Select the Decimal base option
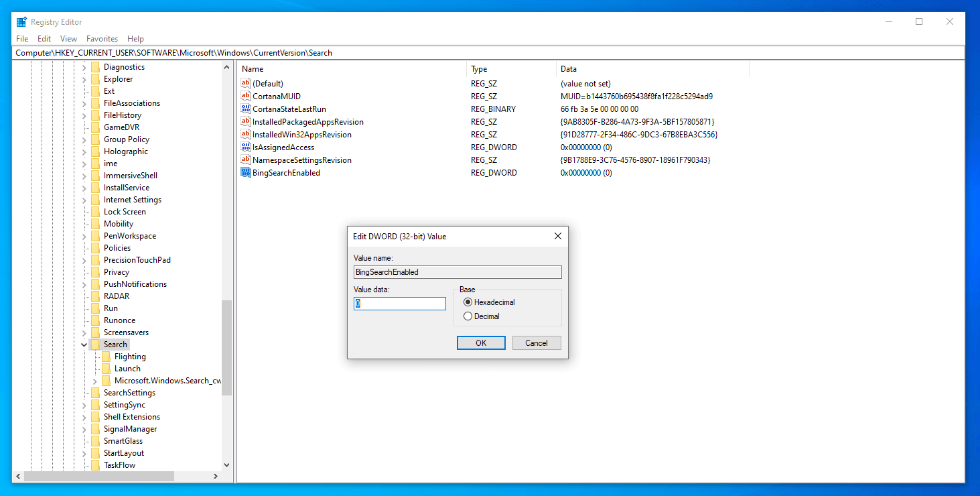The width and height of the screenshot is (980, 496). (482, 316)
